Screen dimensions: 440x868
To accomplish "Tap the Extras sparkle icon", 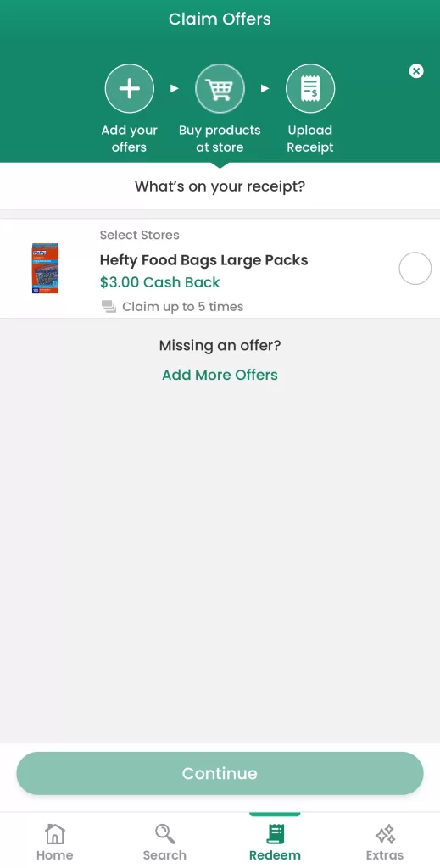I will 385,834.
